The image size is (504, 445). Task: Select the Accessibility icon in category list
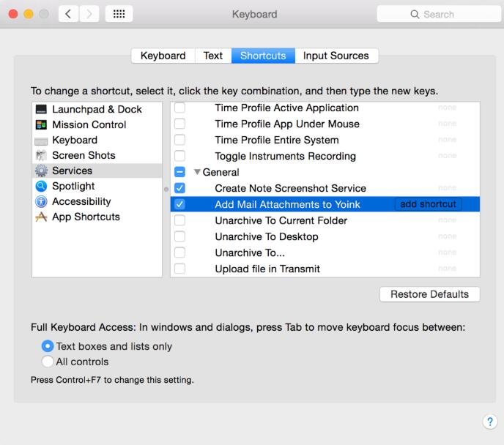coord(41,201)
